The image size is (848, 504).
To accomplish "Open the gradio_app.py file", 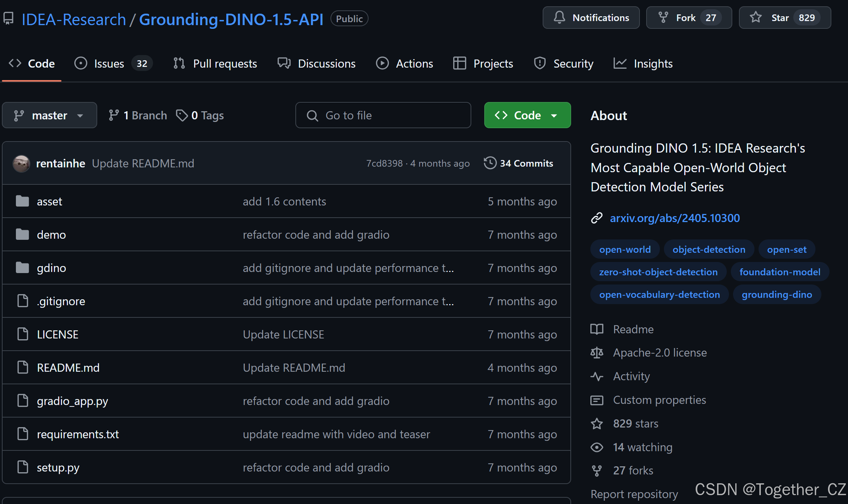I will 72,401.
